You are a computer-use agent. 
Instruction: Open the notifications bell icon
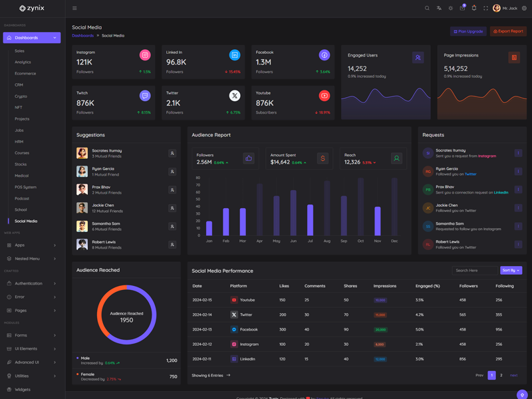(x=474, y=9)
